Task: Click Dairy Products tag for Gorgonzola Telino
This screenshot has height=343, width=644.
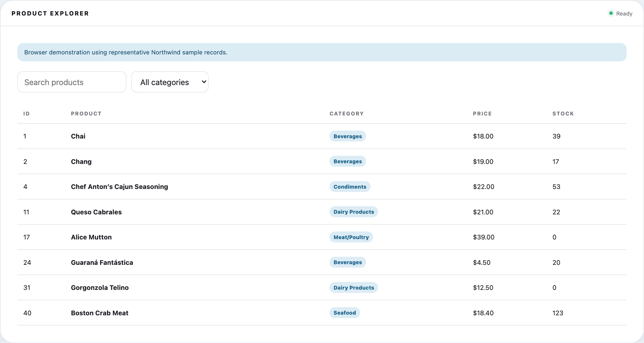Action: coord(354,288)
